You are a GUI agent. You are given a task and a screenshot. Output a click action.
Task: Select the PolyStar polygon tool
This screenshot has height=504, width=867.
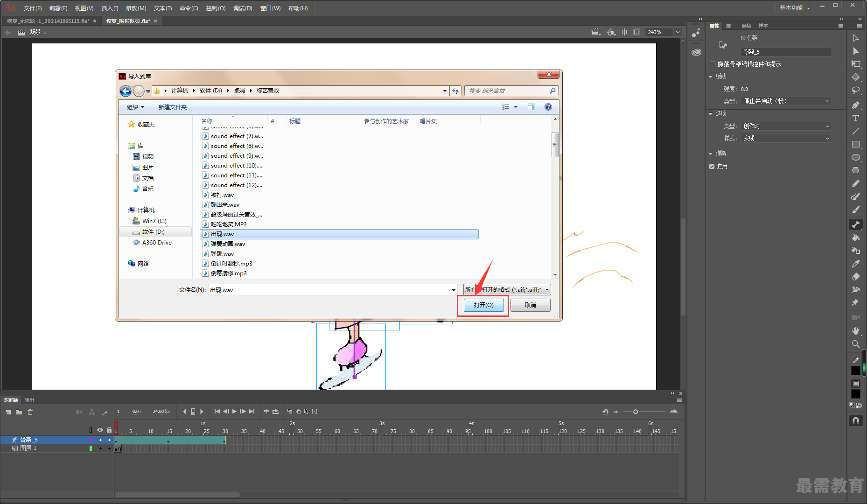coord(856,170)
